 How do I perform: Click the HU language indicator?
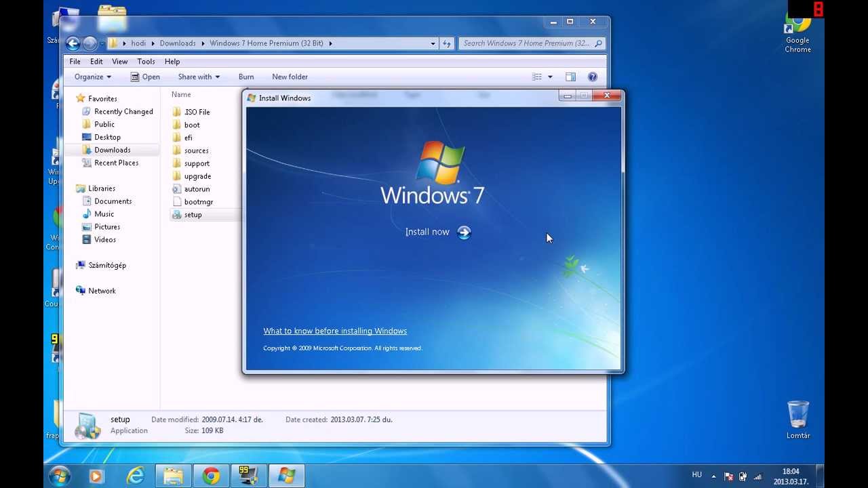[696, 475]
